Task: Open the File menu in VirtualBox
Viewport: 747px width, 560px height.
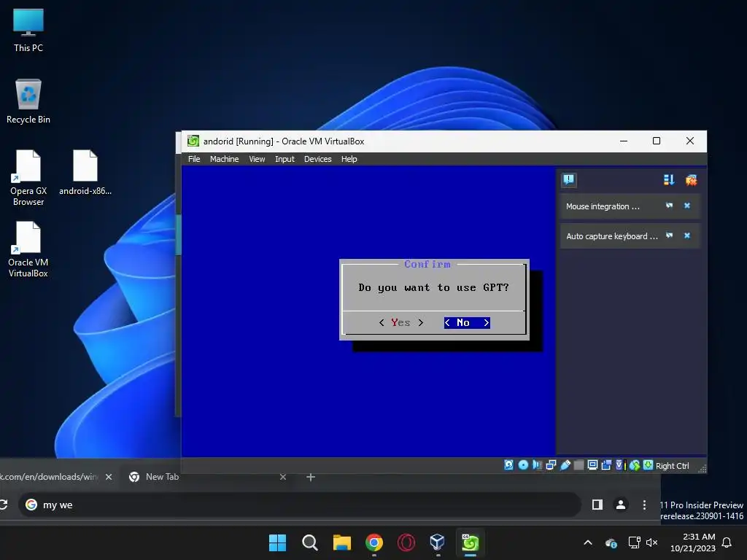Action: click(x=194, y=159)
